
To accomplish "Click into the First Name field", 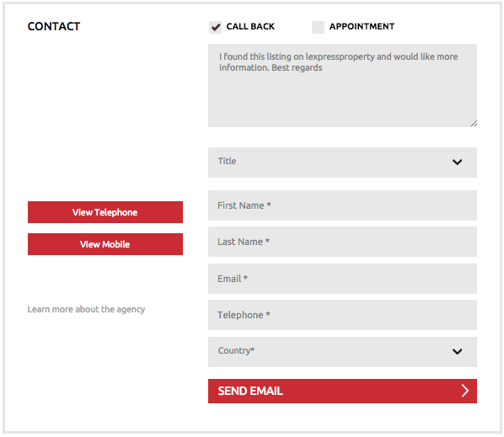I will pyautogui.click(x=342, y=205).
